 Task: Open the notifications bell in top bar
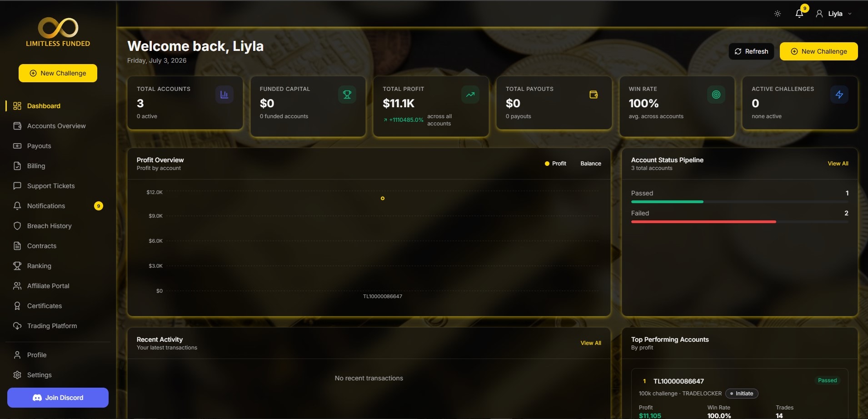[799, 14]
